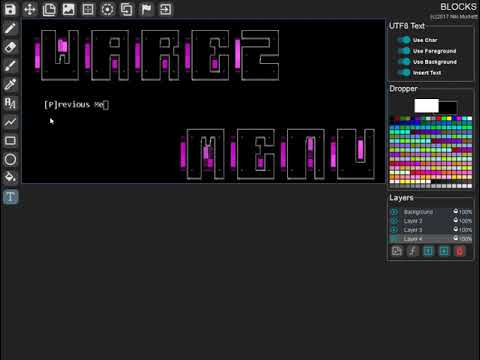
Task: Select the Paint bucket fill tool
Action: pyautogui.click(x=10, y=177)
